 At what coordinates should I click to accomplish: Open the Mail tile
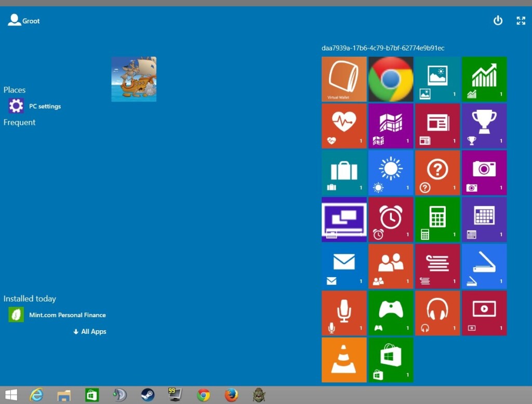pos(344,266)
